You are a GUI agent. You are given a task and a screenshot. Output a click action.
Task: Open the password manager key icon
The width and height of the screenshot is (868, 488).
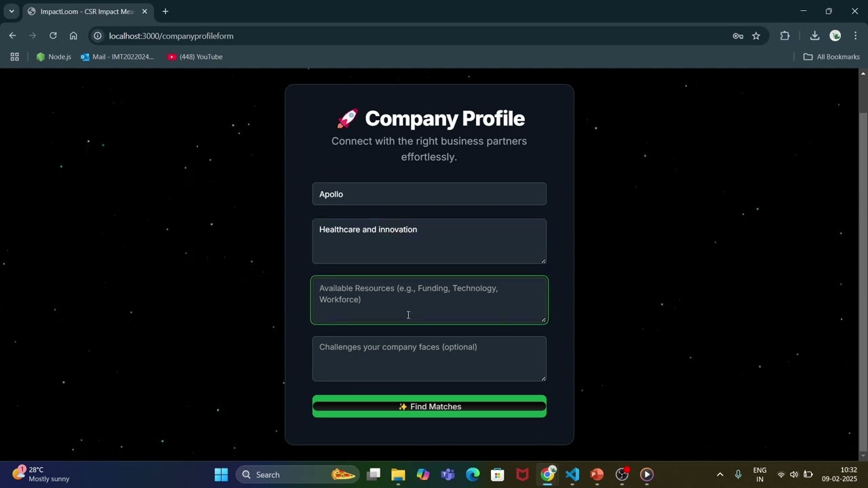(738, 36)
